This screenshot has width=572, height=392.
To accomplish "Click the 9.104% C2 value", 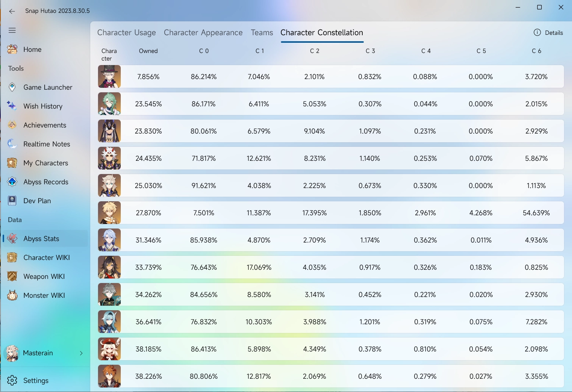I will (x=315, y=131).
